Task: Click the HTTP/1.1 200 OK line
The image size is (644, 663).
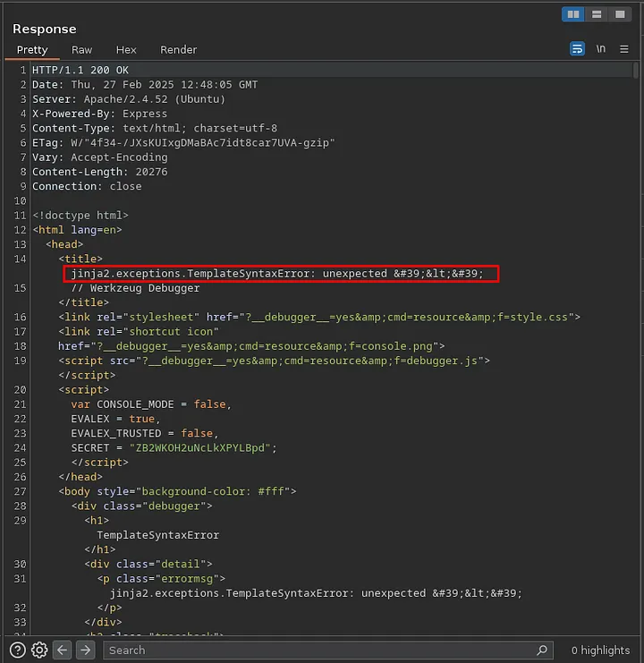Action: pyautogui.click(x=80, y=70)
